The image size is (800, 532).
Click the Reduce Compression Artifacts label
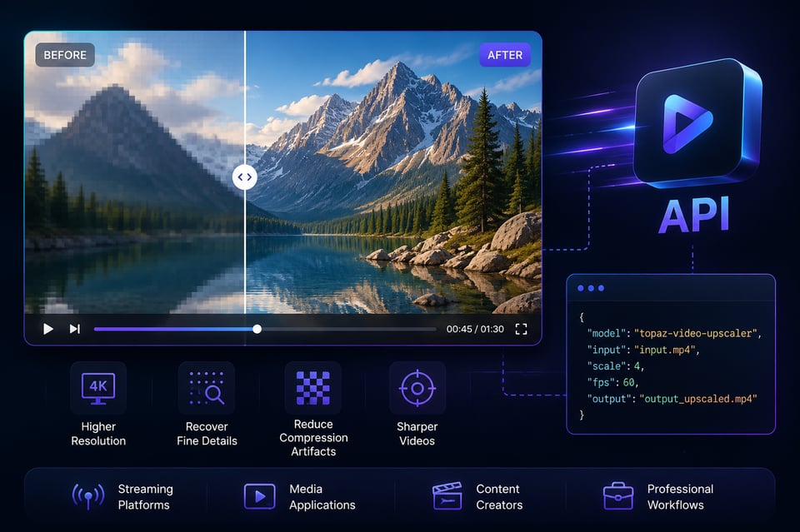point(313,438)
